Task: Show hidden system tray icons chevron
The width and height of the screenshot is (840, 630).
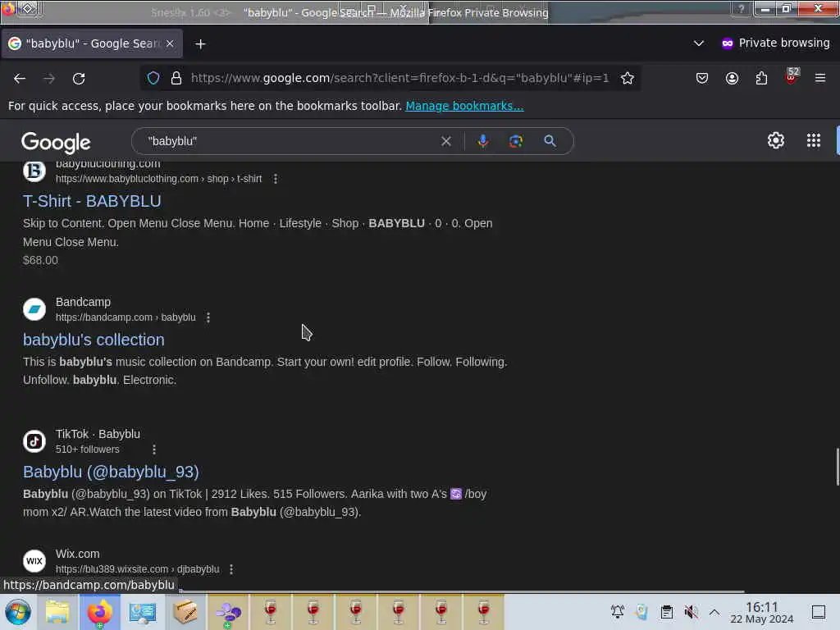Action: 714,612
